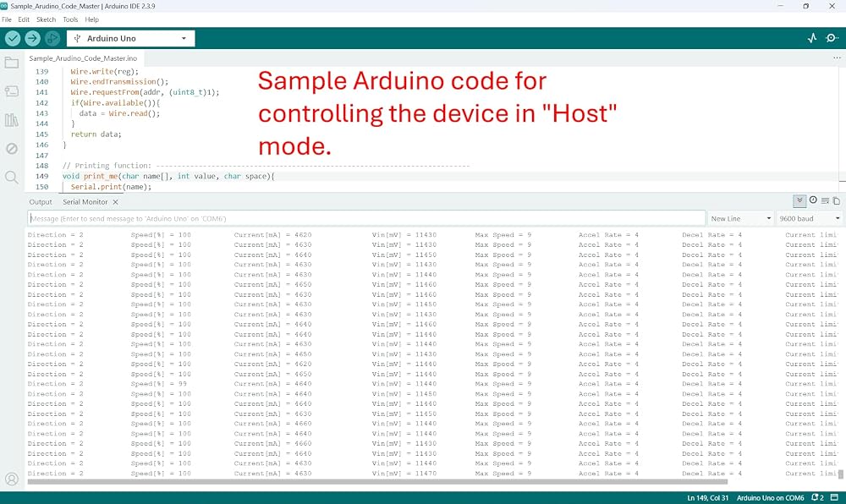The image size is (846, 504).
Task: Click 'if(Wire.available()){' code line
Action: 115,103
